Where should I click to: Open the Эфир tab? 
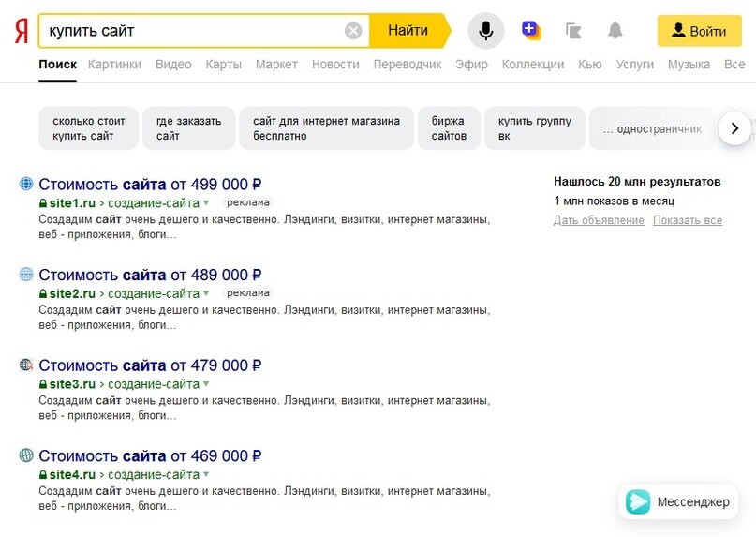click(x=471, y=65)
